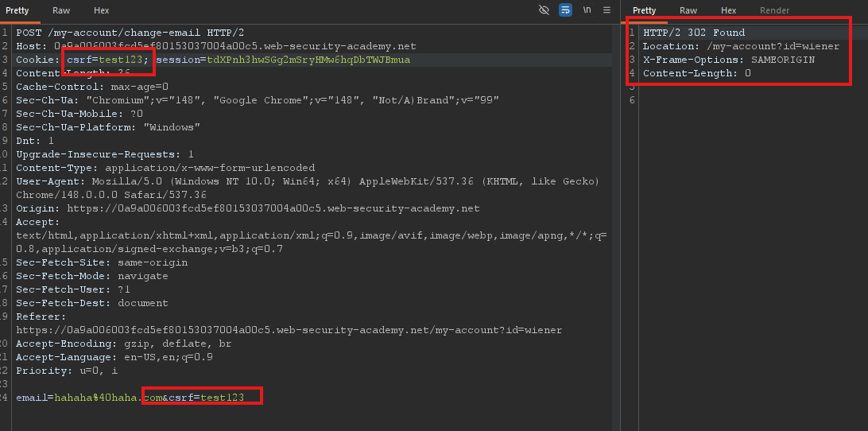868x431 pixels.
Task: Click the Content-Type header line
Action: click(x=165, y=168)
